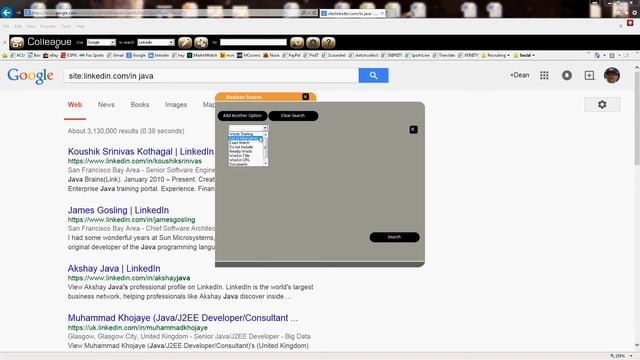Focus the Google search query field
This screenshot has height=360, width=640.
pyautogui.click(x=211, y=76)
